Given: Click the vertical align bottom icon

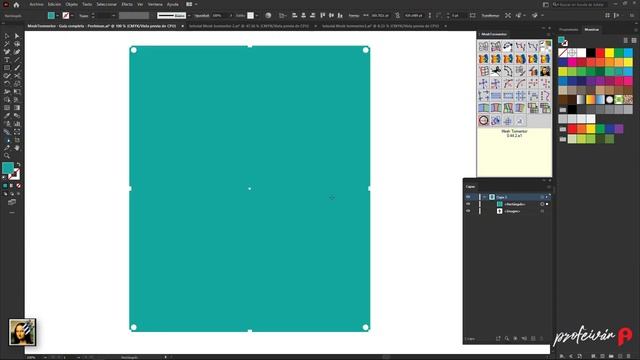Looking at the screenshot, I should coord(340,16).
